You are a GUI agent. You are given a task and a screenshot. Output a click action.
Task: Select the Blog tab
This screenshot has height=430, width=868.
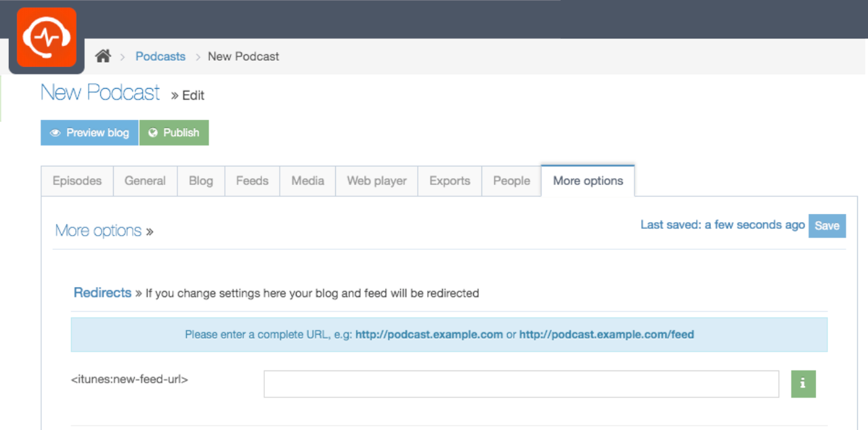point(201,181)
